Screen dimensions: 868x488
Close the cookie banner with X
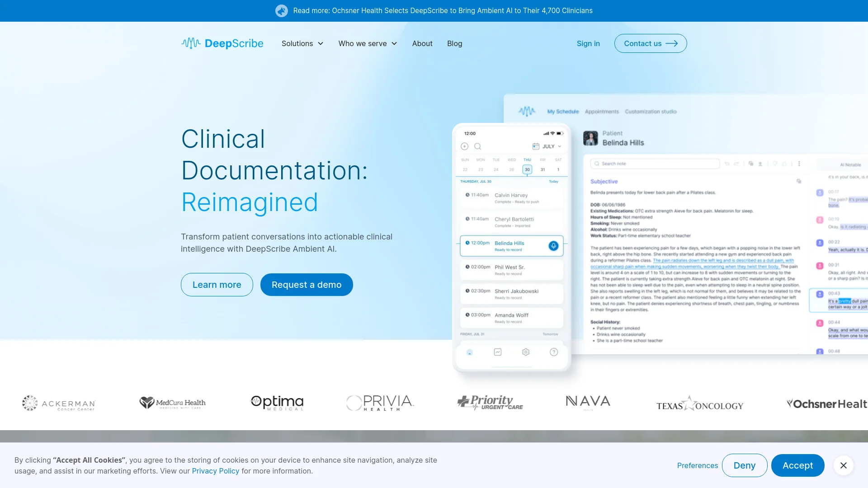[x=844, y=465]
